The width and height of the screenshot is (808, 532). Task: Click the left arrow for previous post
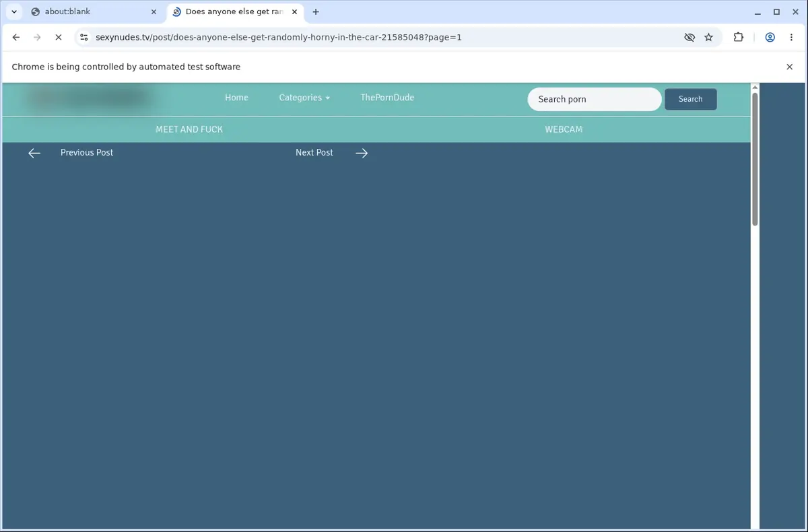tap(34, 154)
